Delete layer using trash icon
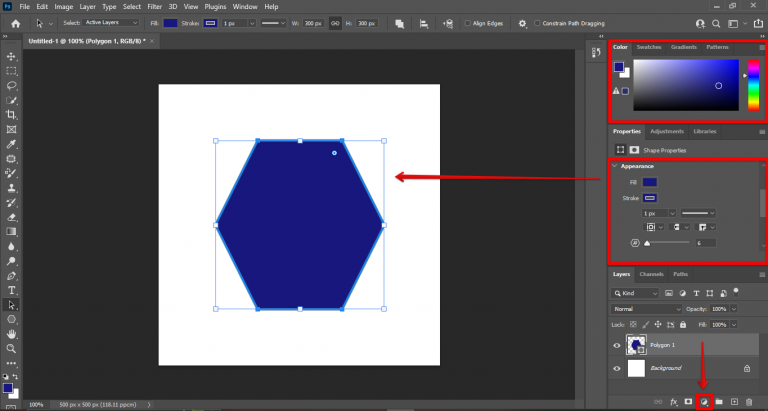Image resolution: width=768 pixels, height=411 pixels. pos(748,401)
